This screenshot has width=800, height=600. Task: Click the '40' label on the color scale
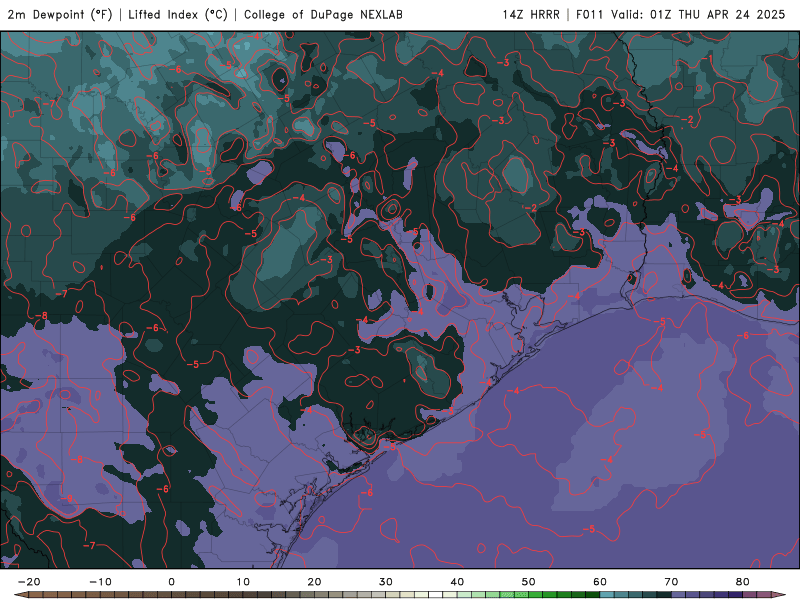click(457, 582)
